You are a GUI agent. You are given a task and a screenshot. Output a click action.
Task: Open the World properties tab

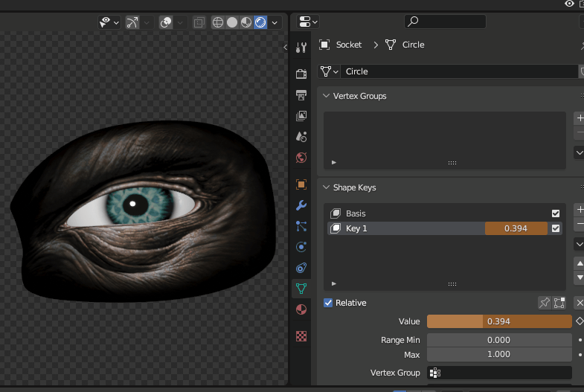(301, 158)
